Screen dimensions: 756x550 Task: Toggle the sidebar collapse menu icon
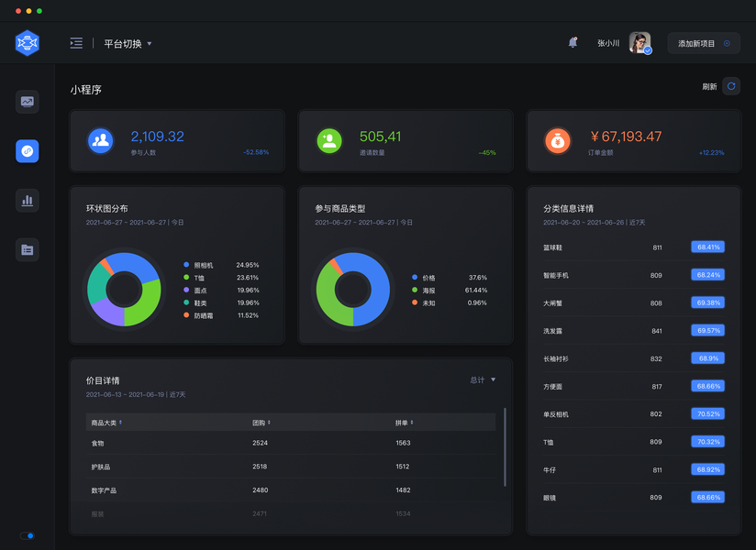coord(76,43)
